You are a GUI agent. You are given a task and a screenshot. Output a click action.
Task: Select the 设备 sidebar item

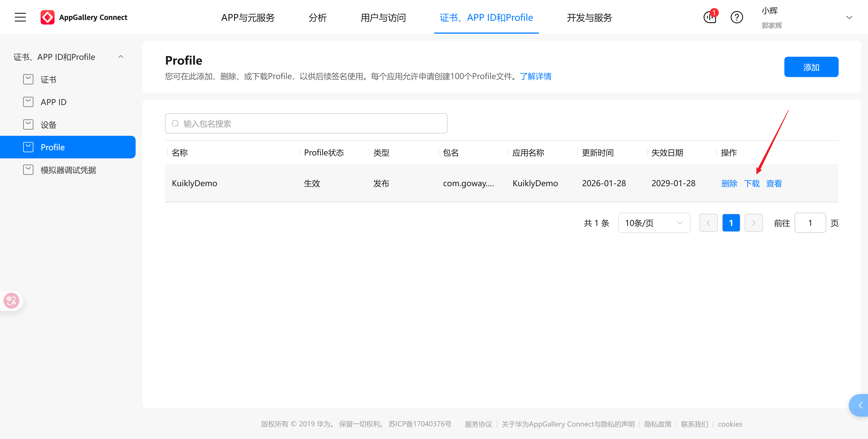click(x=49, y=124)
